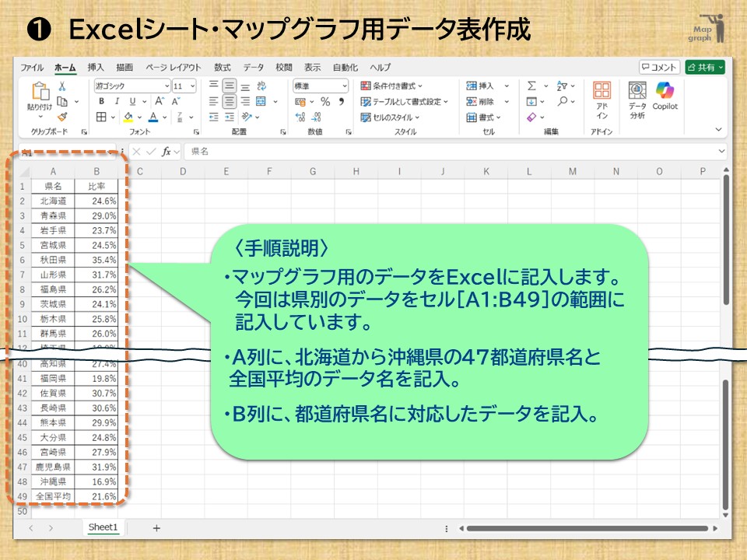Apply Percent style with % icon
The image size is (747, 560).
coord(325,101)
